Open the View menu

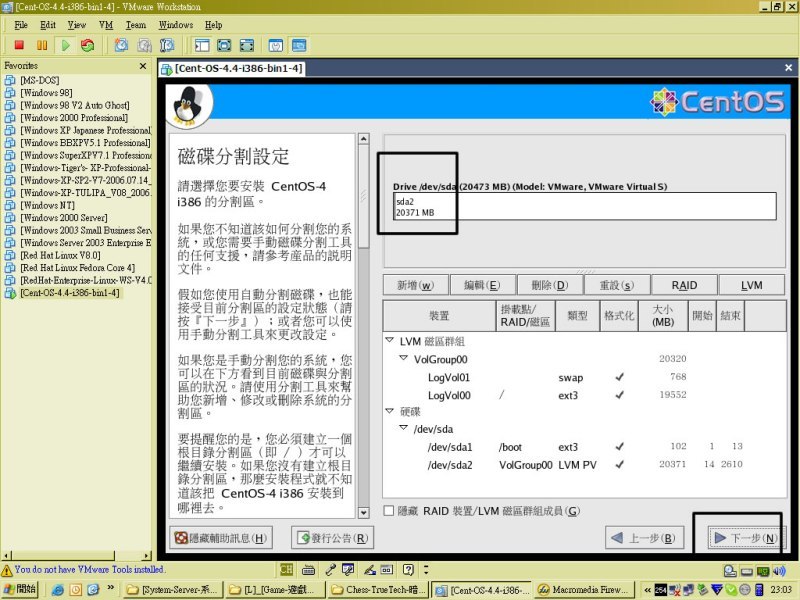click(77, 25)
